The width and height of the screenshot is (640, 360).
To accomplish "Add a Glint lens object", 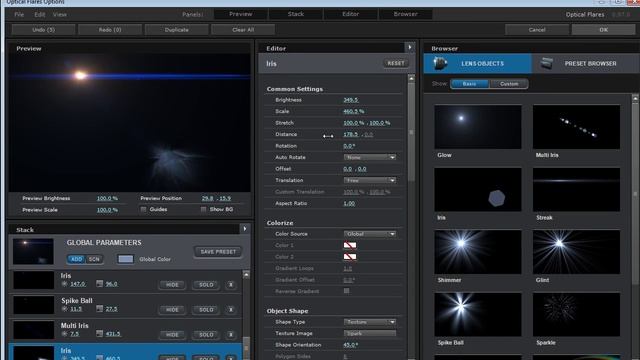I will [576, 252].
